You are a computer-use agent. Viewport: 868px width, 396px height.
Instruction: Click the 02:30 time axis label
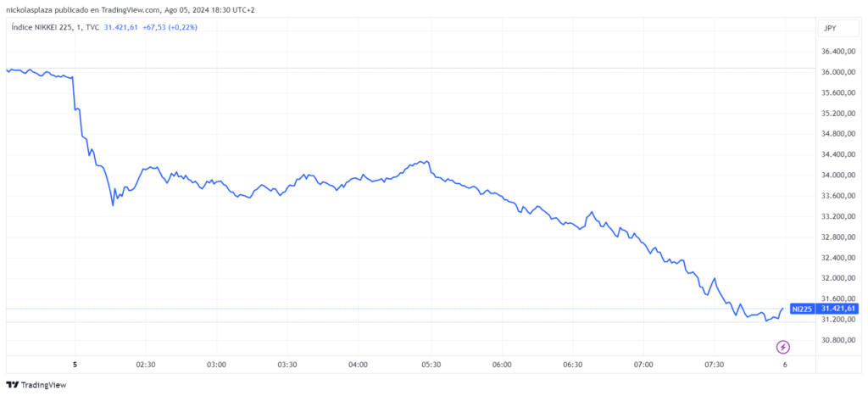click(x=145, y=365)
